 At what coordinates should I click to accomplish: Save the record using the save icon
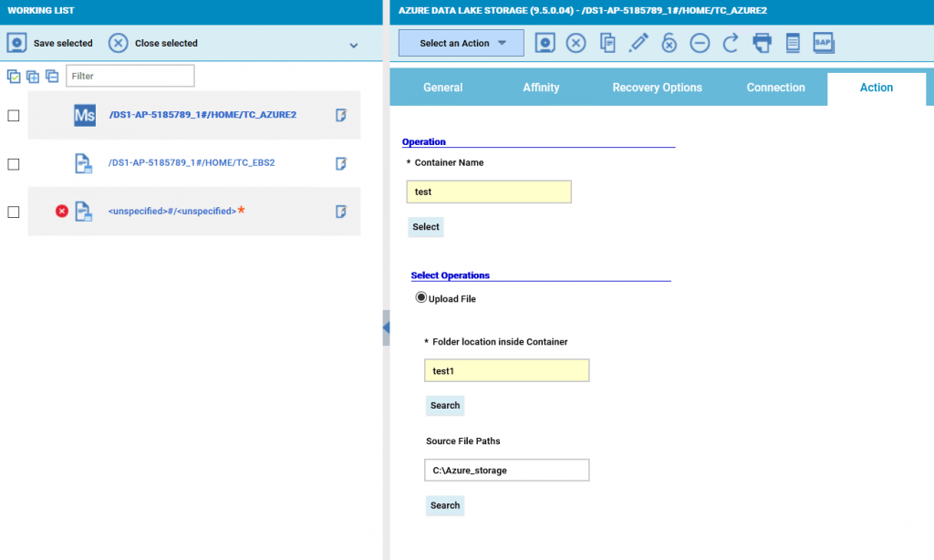tap(545, 43)
